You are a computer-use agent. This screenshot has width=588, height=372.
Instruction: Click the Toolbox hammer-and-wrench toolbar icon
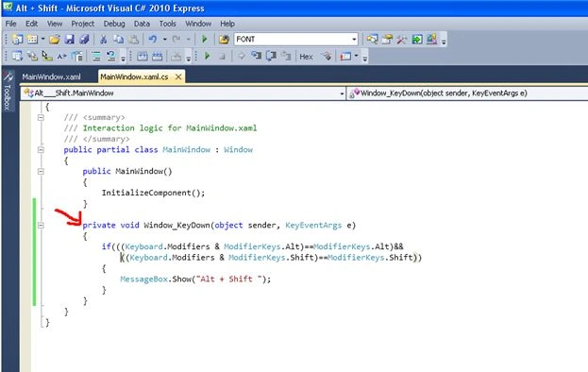(x=402, y=39)
